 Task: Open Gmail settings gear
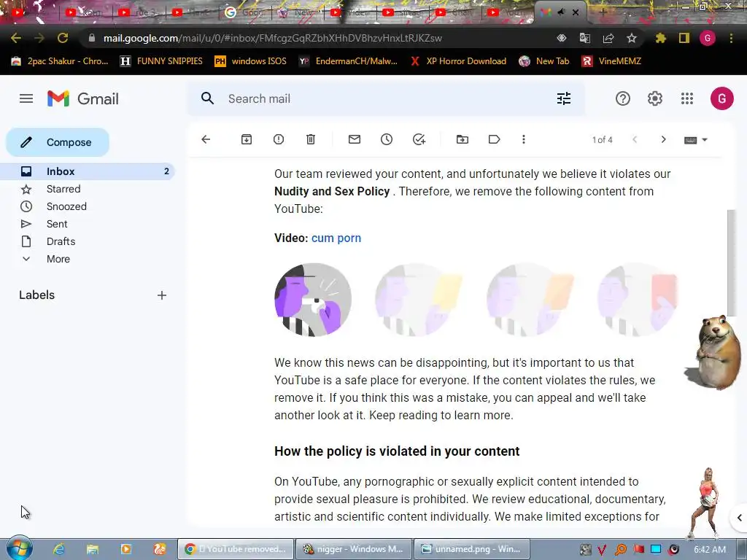[x=655, y=98]
